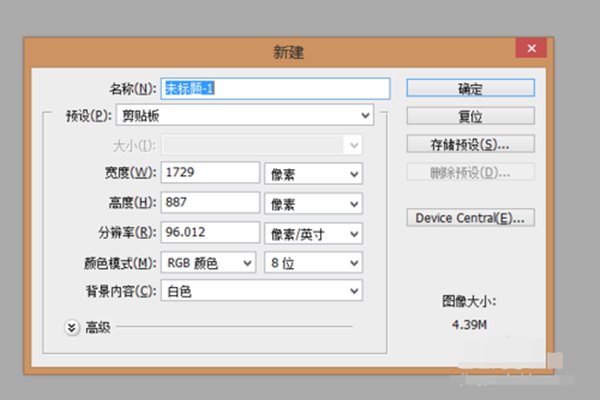The width and height of the screenshot is (600, 400).
Task: Open the 宽度 unit dropdown 像素
Action: tap(313, 174)
